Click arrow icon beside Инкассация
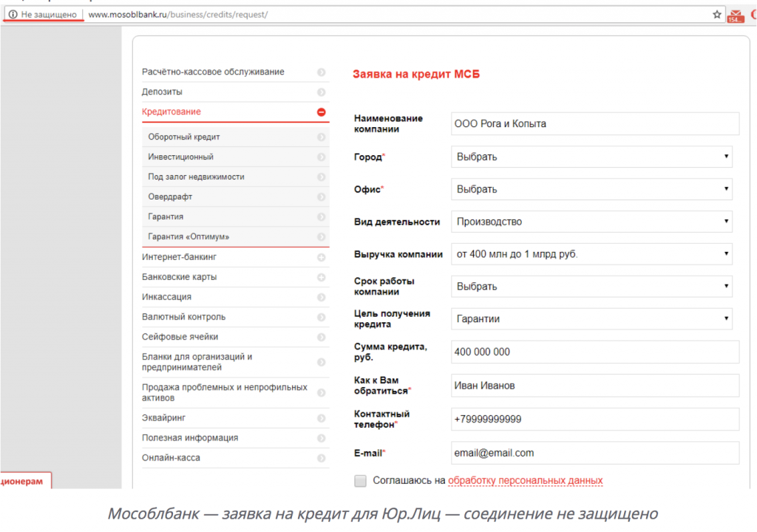The image size is (757, 532). click(x=321, y=297)
